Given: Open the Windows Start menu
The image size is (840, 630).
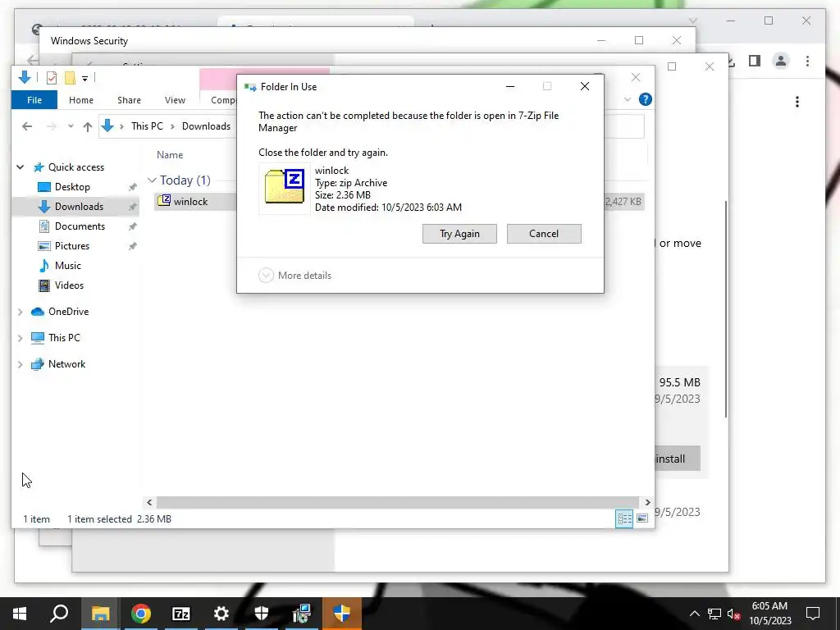Looking at the screenshot, I should point(20,614).
